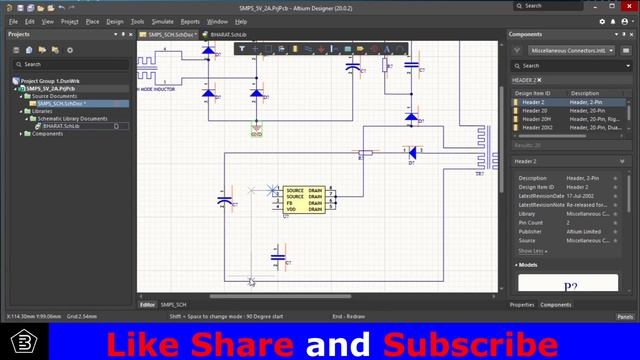Open the Simulate menu
Image resolution: width=640 pixels, height=360 pixels.
coord(162,22)
